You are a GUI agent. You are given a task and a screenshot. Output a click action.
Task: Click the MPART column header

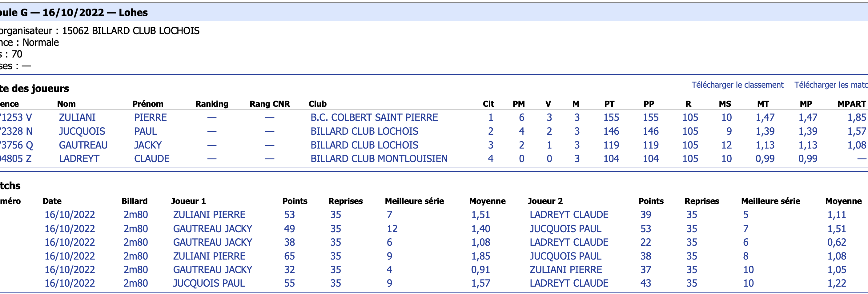click(851, 104)
